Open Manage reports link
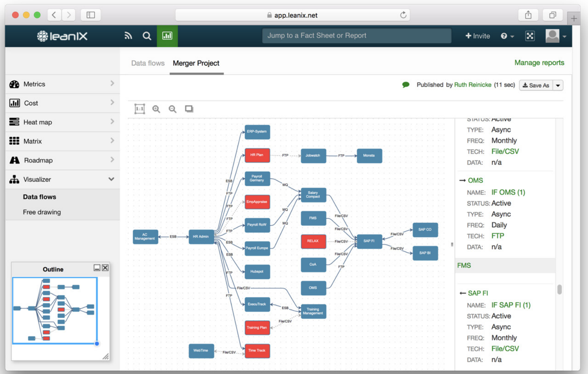 (539, 62)
